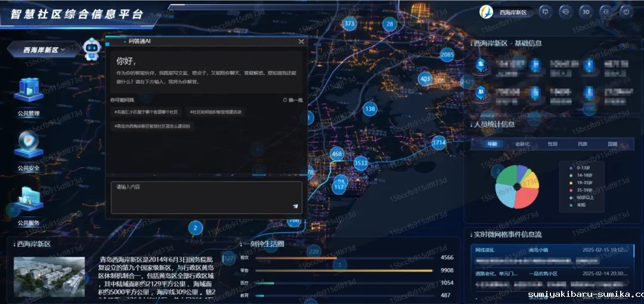Toggle the 60岁以上 legend entry
The image size is (644, 304).
(x=582, y=197)
